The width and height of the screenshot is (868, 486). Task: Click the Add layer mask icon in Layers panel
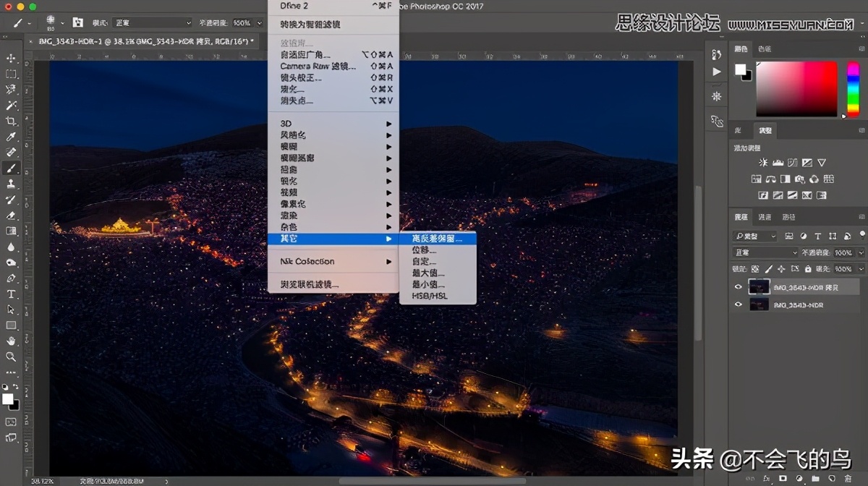point(783,478)
